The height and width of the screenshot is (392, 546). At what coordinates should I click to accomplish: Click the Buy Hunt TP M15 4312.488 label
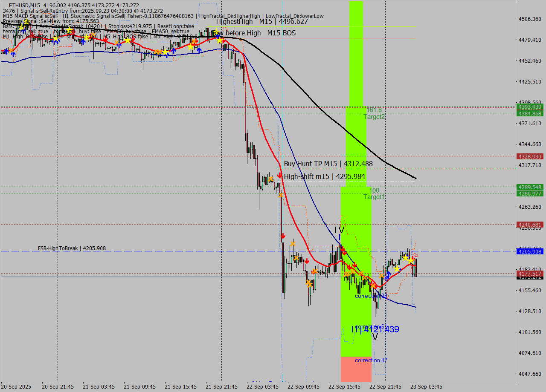coord(328,164)
